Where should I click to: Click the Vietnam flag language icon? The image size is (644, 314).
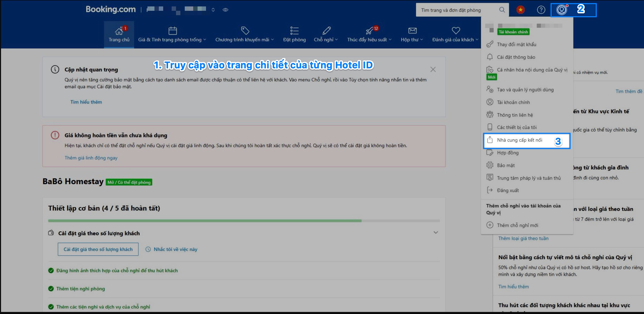[520, 10]
